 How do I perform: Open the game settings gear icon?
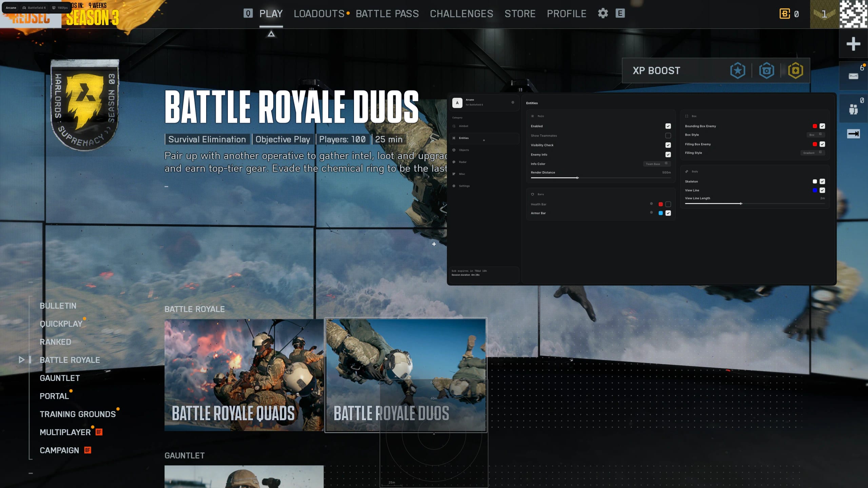click(x=603, y=13)
